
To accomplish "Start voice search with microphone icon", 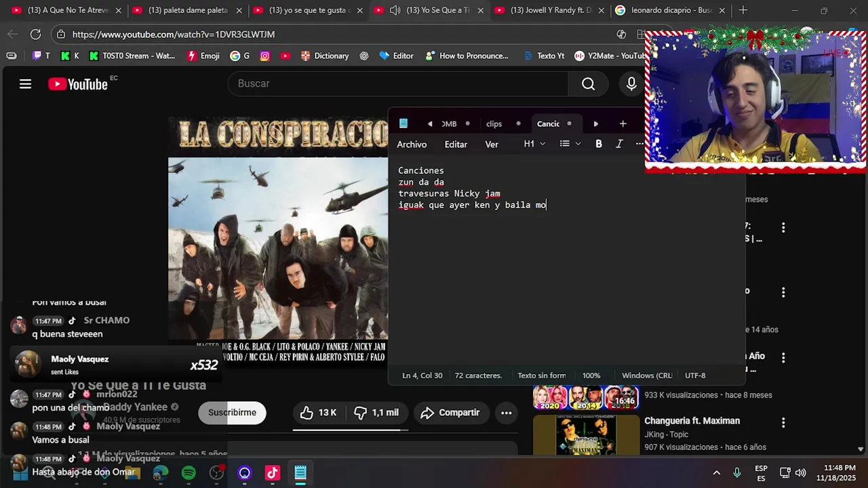I will click(631, 84).
